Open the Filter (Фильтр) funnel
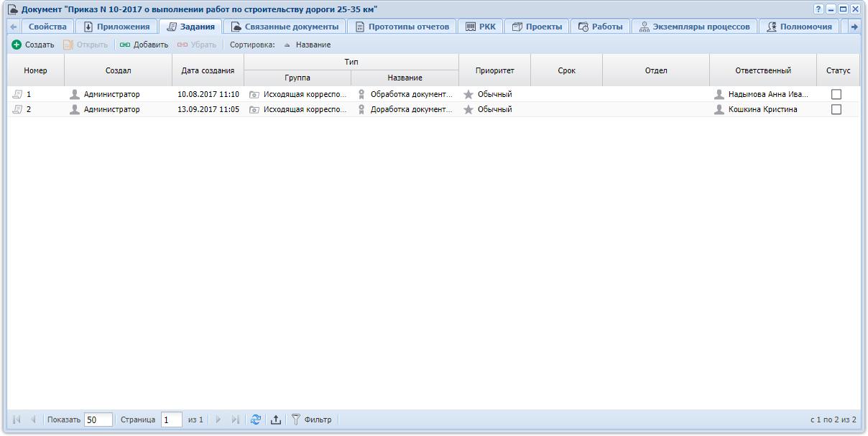The image size is (868, 436). click(295, 419)
